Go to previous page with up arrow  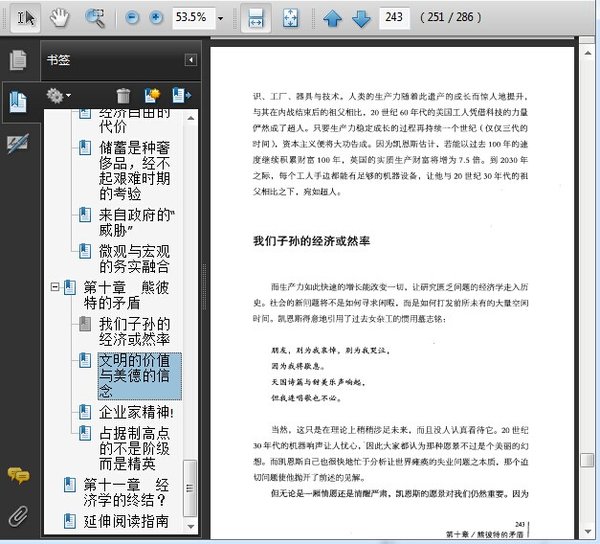332,17
